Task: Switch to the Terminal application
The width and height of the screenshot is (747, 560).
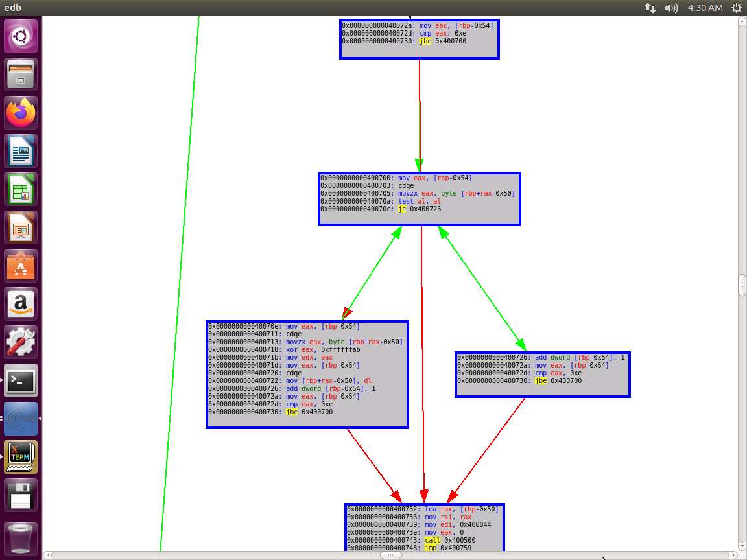Action: point(21,381)
